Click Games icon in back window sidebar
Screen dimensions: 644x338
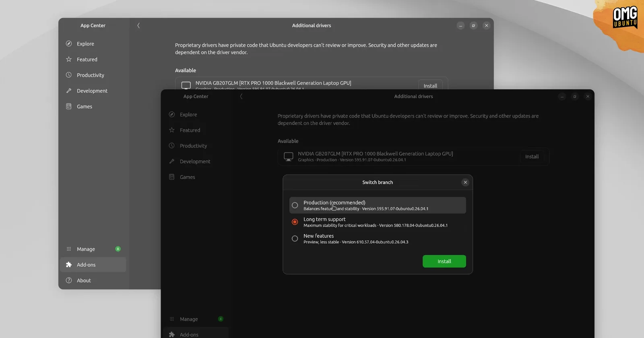(69, 106)
